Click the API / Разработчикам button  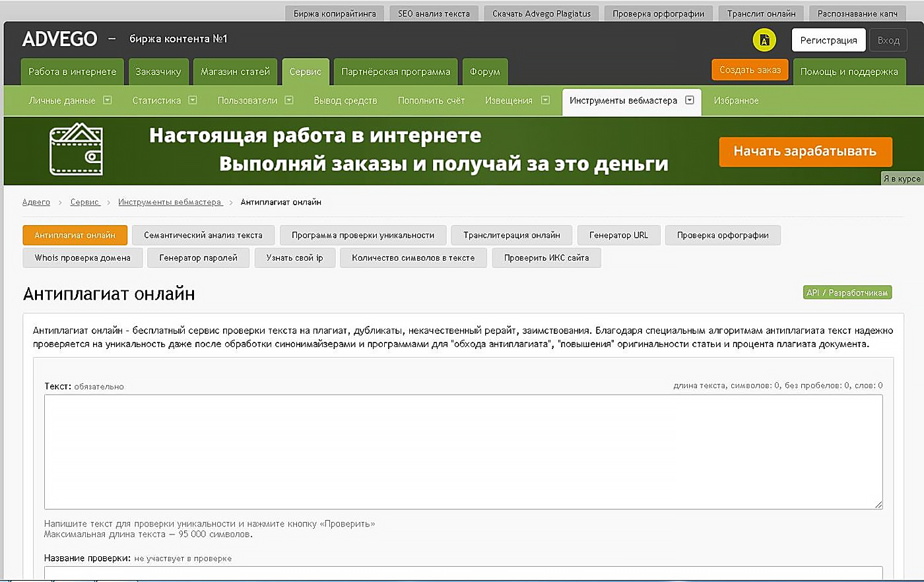(847, 292)
